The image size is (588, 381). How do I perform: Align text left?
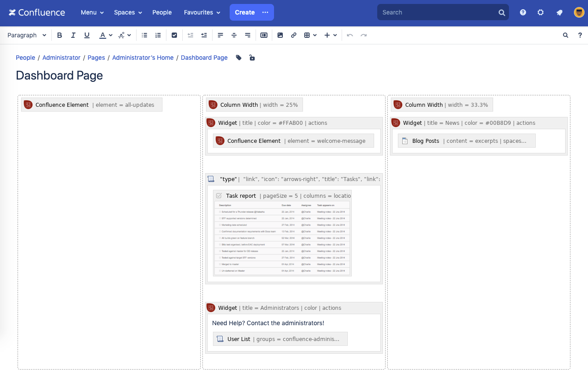(x=220, y=35)
